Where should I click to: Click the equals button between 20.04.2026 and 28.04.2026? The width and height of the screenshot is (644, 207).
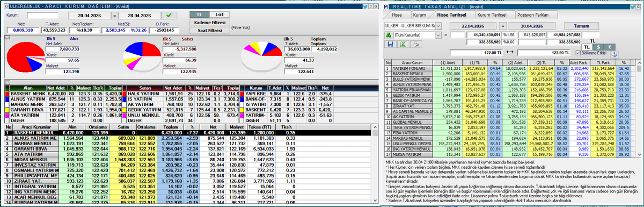coord(114,16)
